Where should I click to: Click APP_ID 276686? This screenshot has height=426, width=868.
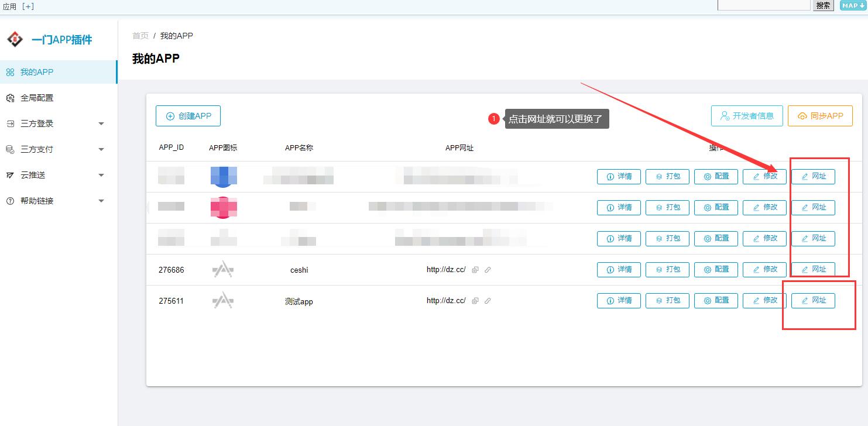pyautogui.click(x=171, y=270)
